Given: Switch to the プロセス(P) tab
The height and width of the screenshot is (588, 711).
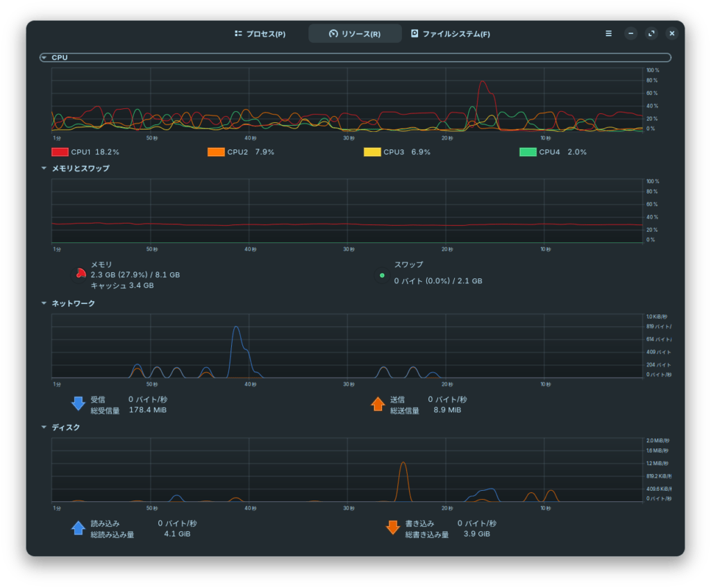Looking at the screenshot, I should coord(260,33).
